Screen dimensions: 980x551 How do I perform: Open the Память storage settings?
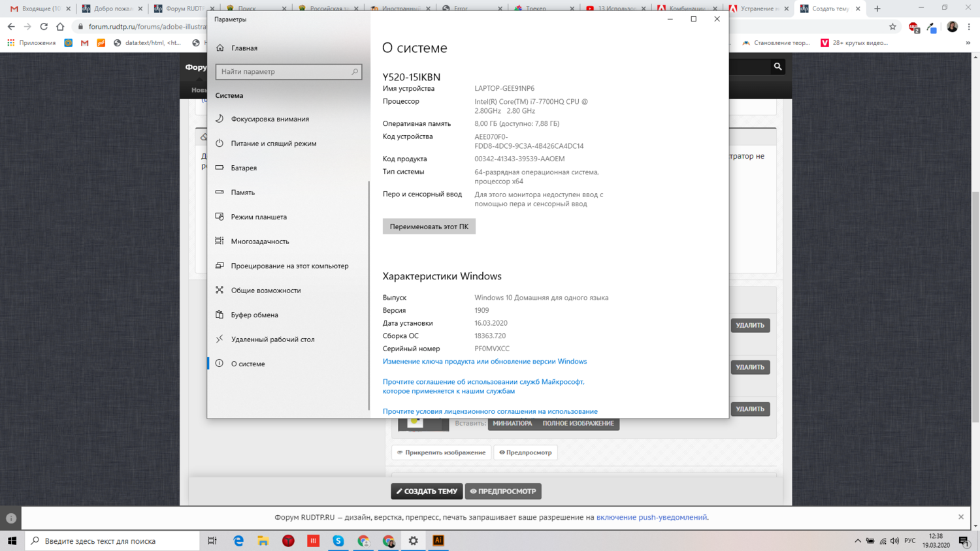click(x=243, y=193)
